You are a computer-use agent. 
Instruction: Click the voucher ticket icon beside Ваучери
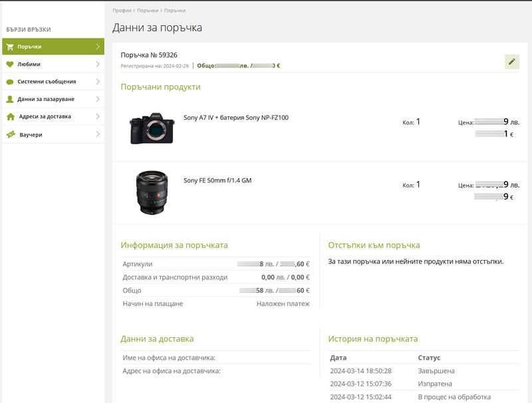11,135
